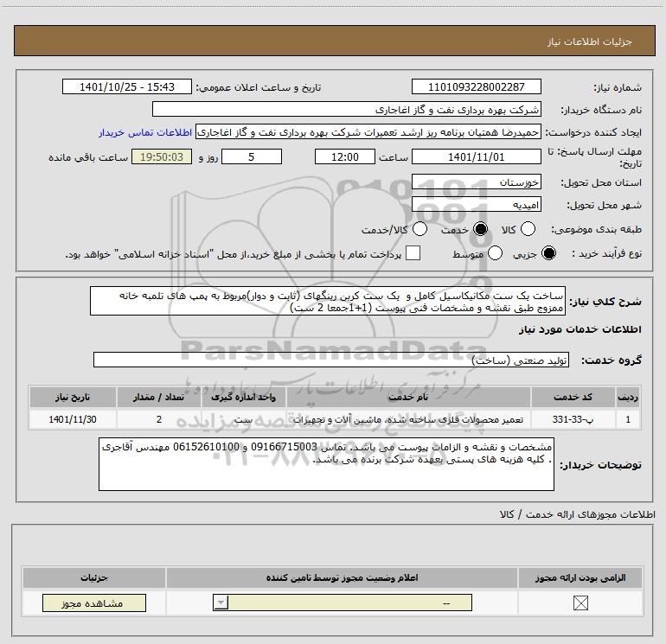Click the remaining days field showing 5
The width and height of the screenshot is (666, 644).
coord(252,156)
